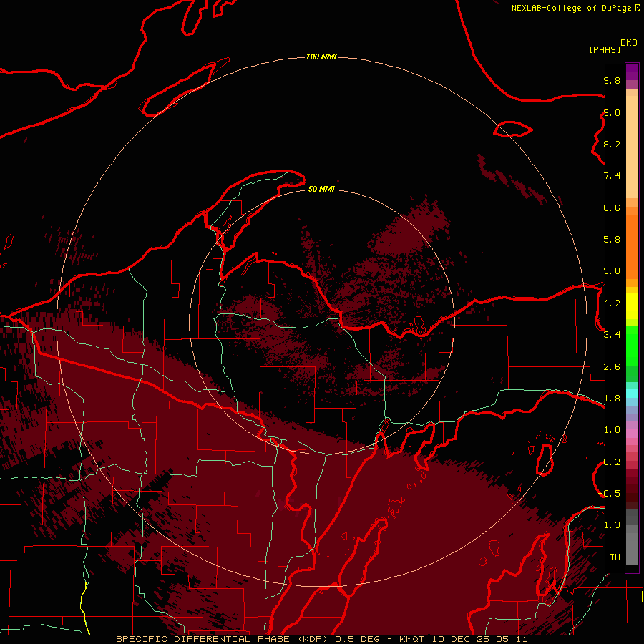Viewport: 644px width, 644px height.
Task: Click the 9.8 value on the color scale
Action: point(612,80)
